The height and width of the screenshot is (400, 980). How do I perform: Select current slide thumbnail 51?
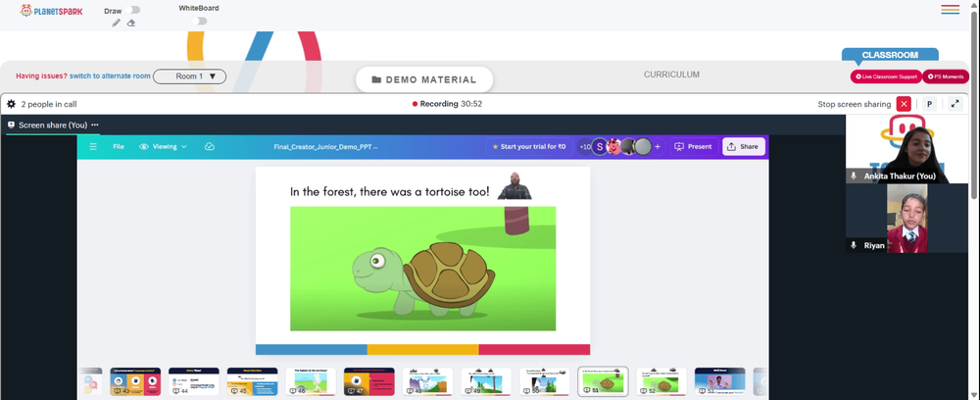coord(603,381)
